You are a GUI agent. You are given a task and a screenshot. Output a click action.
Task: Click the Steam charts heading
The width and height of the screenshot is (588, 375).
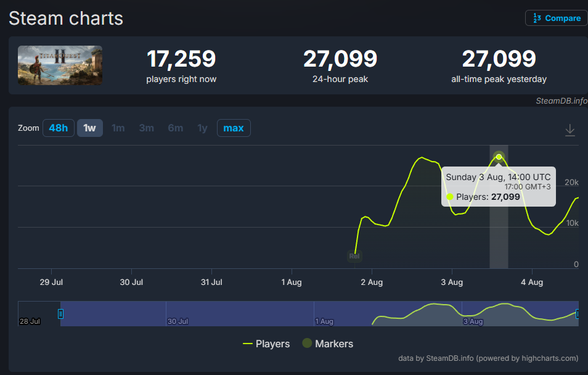click(66, 19)
